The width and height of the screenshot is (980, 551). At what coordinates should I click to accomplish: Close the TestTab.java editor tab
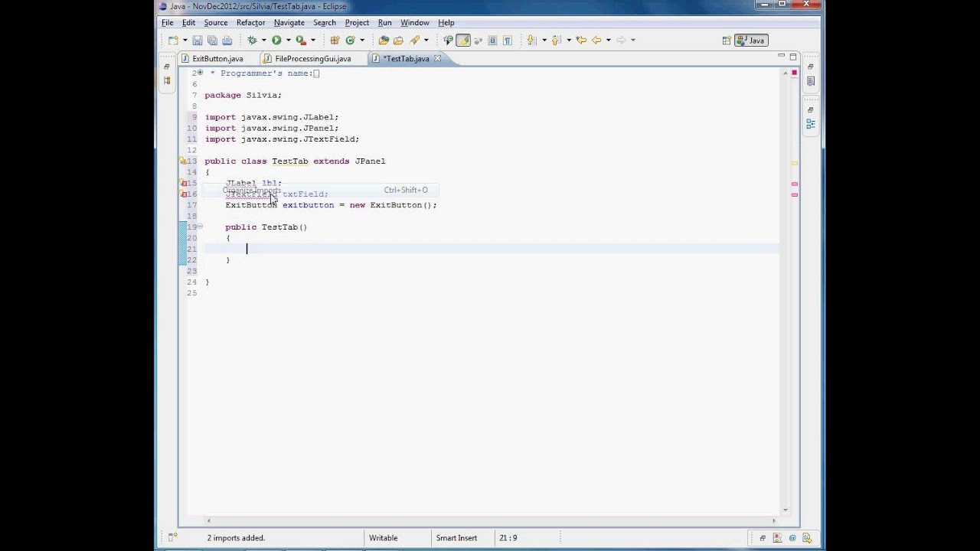click(x=438, y=58)
